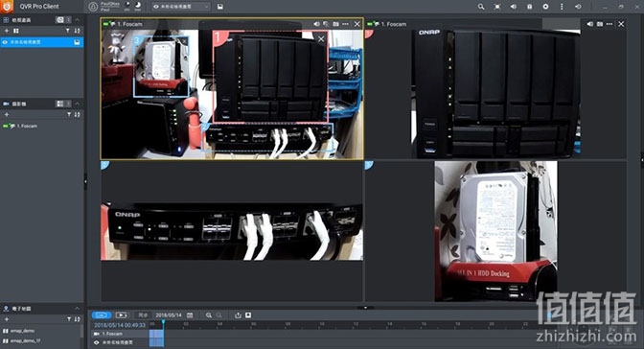Open more options on second Foscam tile
The height and width of the screenshot is (349, 644).
[609, 24]
